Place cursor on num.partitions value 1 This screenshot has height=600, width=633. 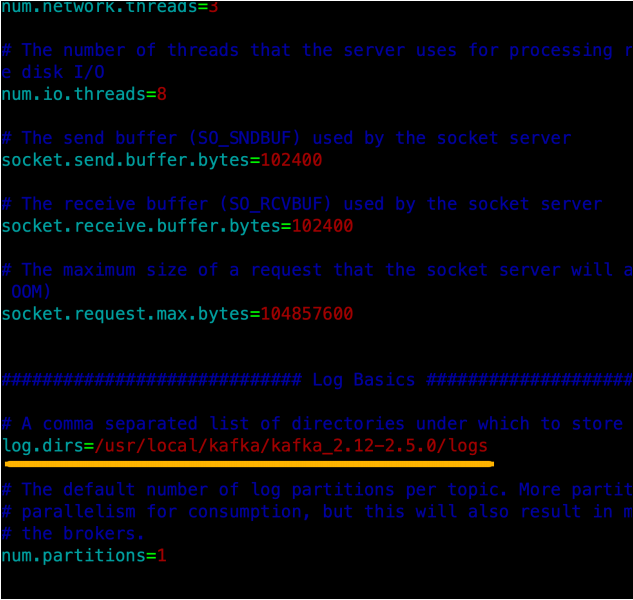(161, 555)
